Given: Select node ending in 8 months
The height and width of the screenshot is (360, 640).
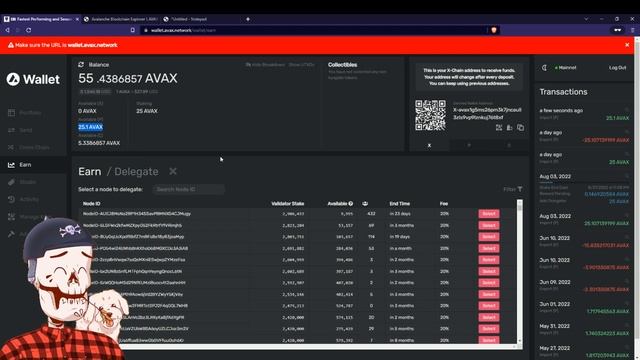Looking at the screenshot, I should point(489,340).
